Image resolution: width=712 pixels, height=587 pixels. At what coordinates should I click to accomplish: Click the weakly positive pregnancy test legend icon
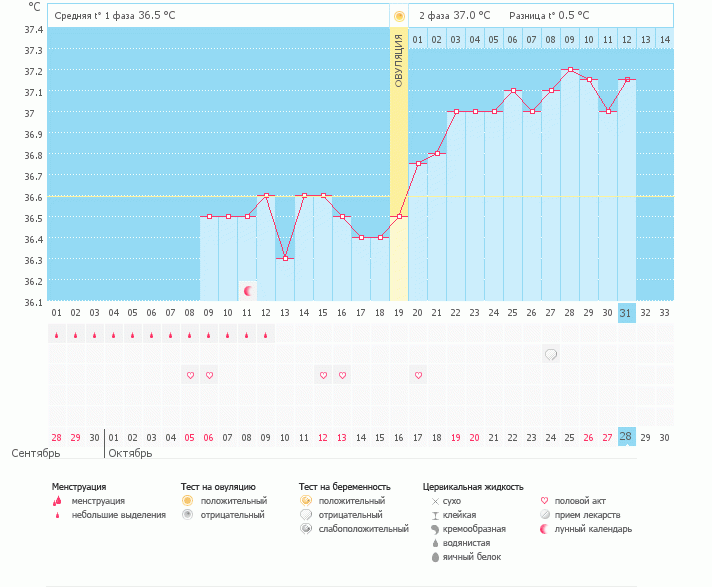click(305, 528)
